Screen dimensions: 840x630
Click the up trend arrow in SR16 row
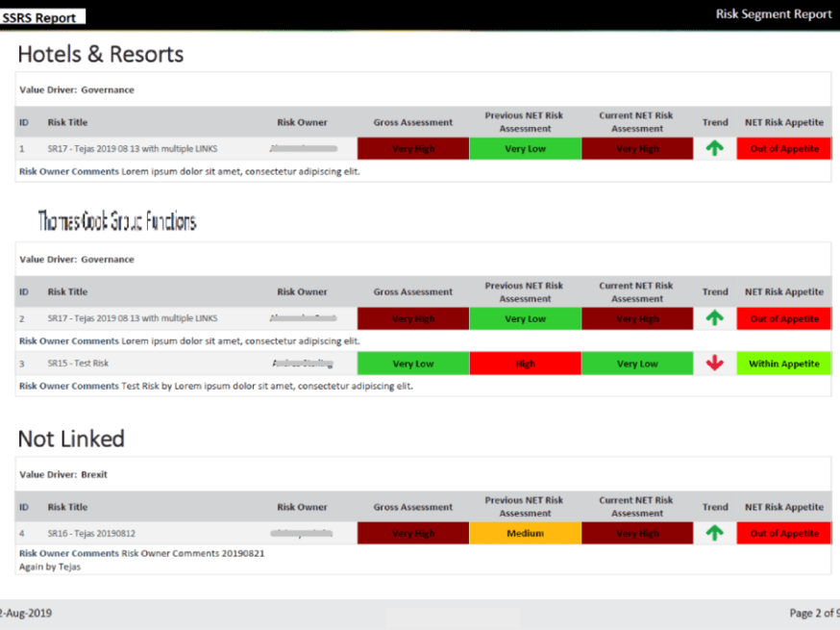(x=714, y=533)
